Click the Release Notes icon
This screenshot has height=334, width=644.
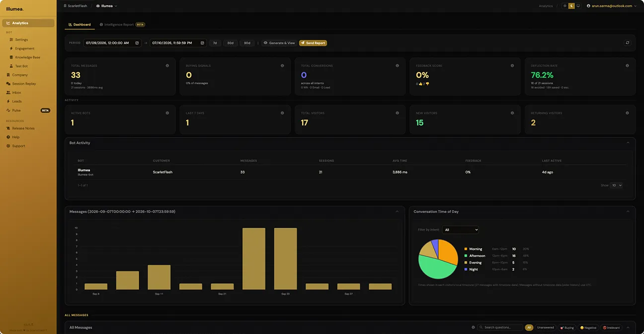(x=8, y=128)
